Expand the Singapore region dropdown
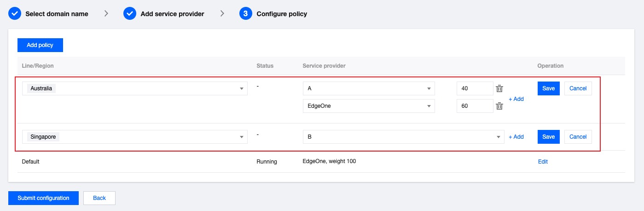 (x=242, y=137)
